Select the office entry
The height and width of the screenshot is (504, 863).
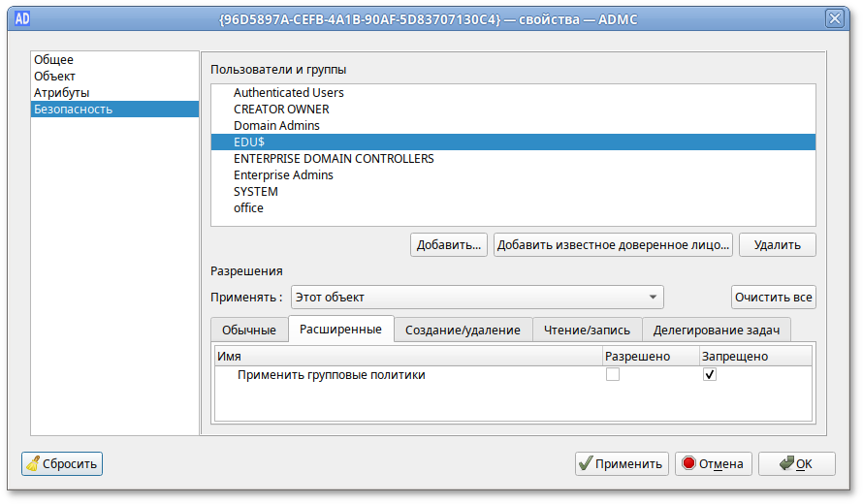coord(513,208)
